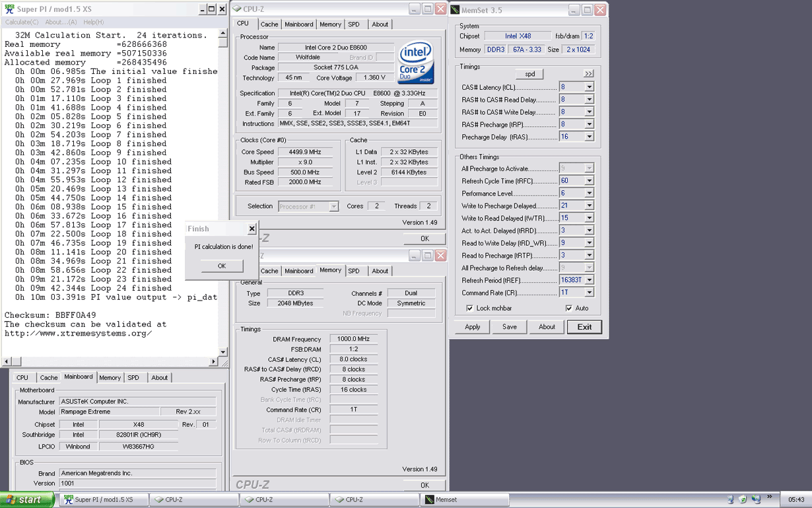The width and height of the screenshot is (812, 508).
Task: Click the Super PI scroll-right arrow
Action: [x=213, y=361]
